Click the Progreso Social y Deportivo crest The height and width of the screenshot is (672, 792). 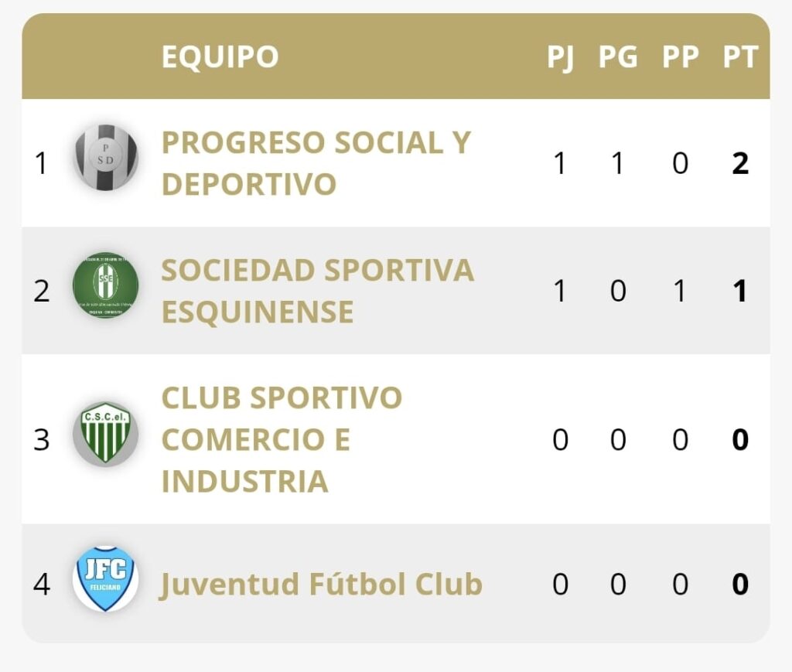(106, 158)
